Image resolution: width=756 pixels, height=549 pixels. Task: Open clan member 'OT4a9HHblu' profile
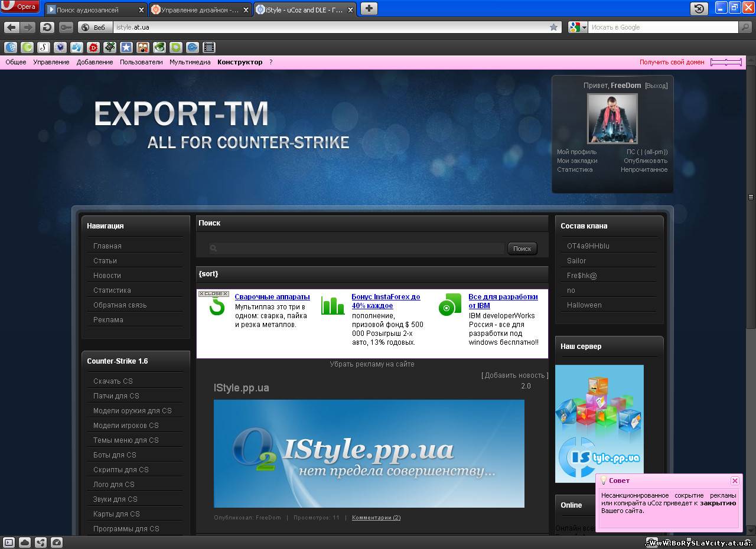coord(588,246)
